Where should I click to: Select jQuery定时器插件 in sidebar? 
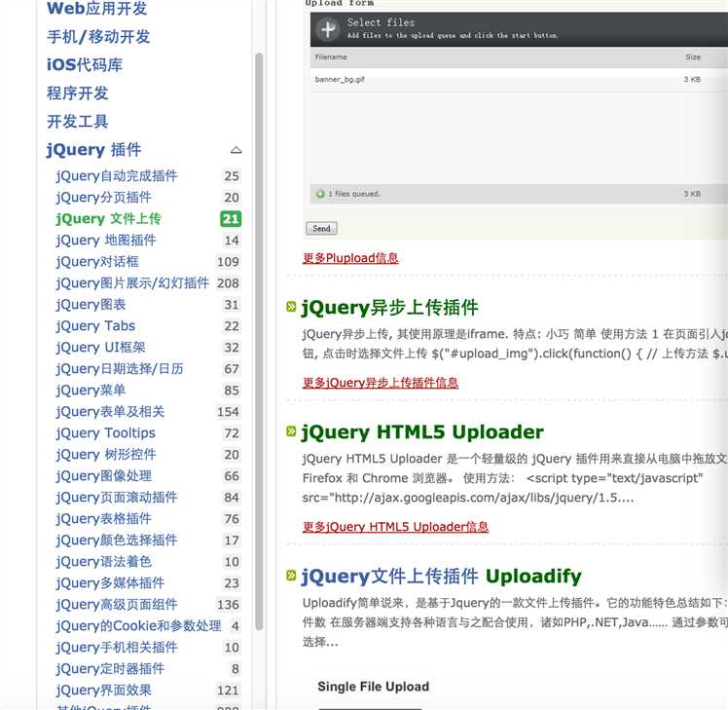tap(110, 668)
